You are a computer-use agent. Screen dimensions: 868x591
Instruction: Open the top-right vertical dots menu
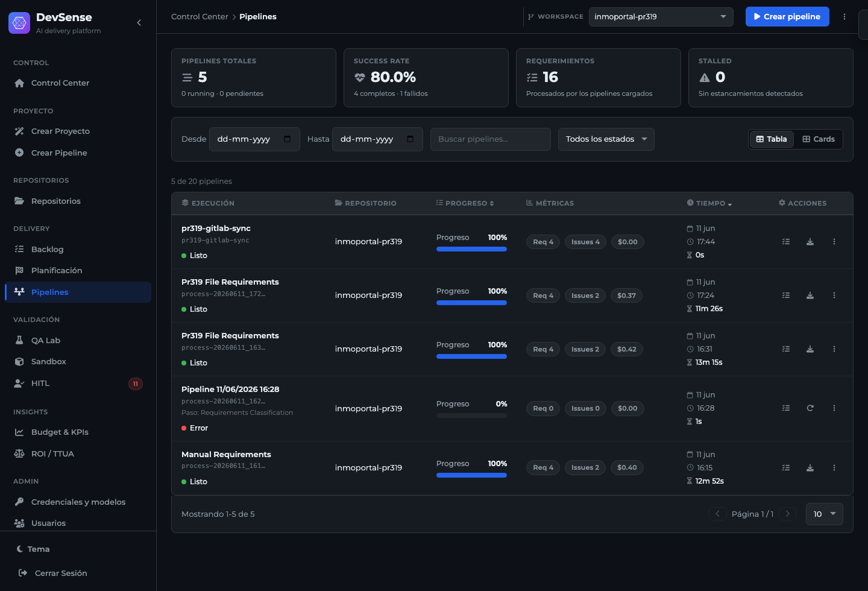point(844,17)
